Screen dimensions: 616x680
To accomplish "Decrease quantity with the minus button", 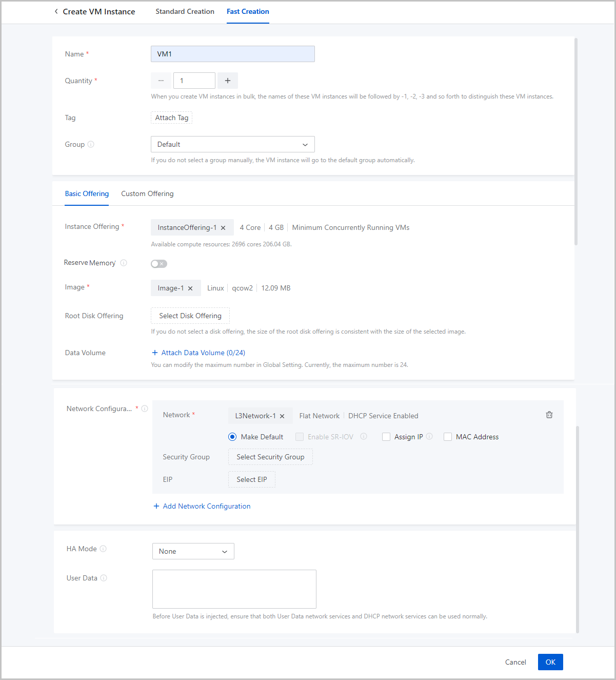I will click(x=161, y=81).
